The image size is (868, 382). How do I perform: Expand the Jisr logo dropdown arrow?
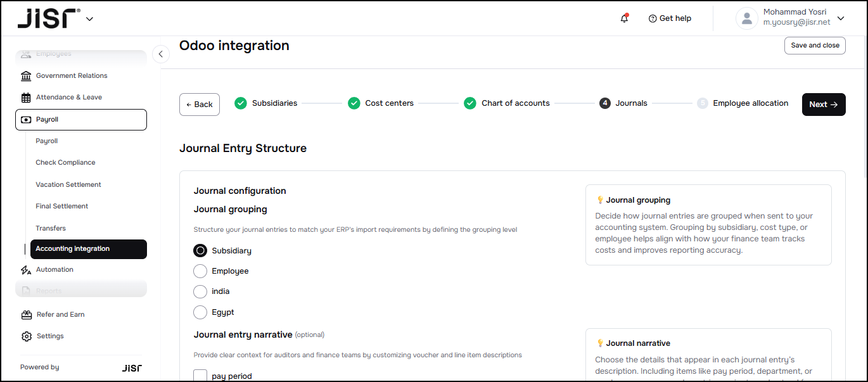[x=89, y=19]
